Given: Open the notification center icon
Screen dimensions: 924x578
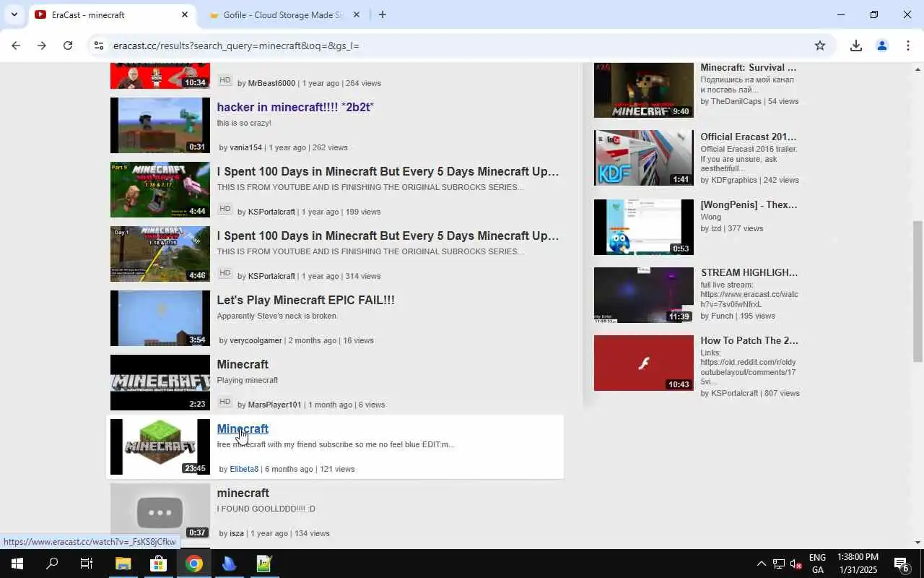Looking at the screenshot, I should pos(902,564).
